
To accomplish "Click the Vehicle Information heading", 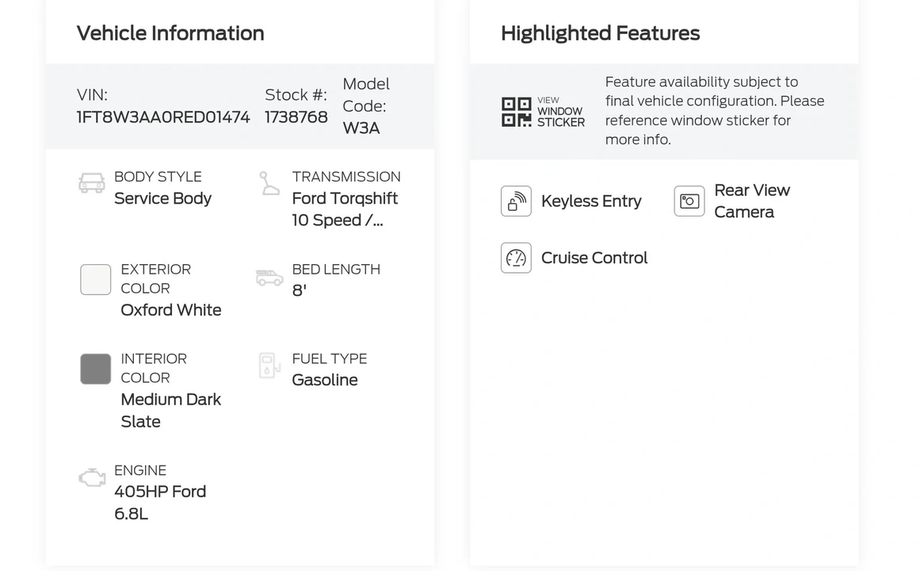I will 170,33.
